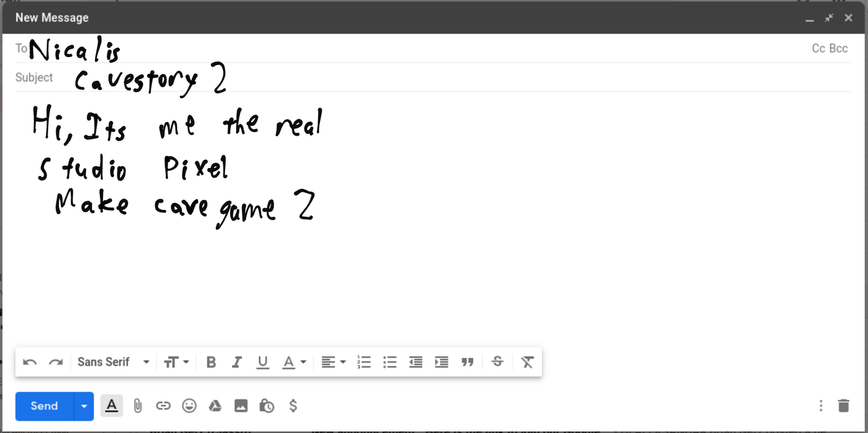
Task: Click in the Subject field
Action: click(433, 78)
